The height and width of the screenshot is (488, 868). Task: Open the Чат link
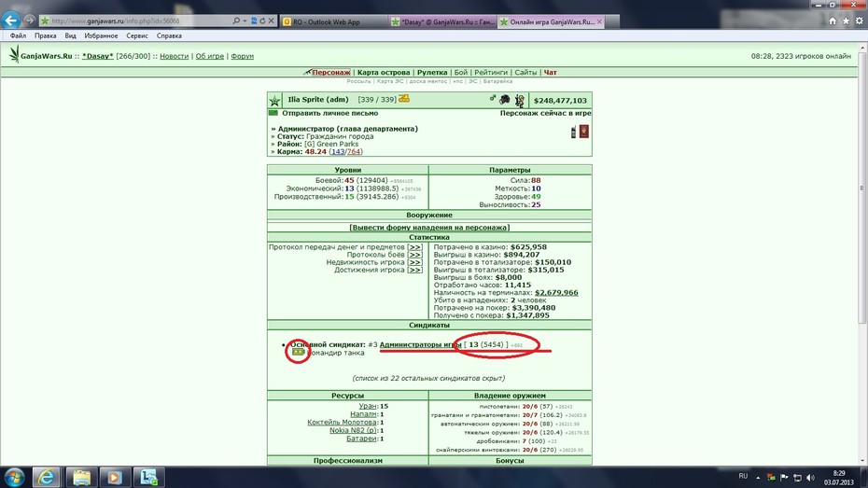(x=550, y=72)
